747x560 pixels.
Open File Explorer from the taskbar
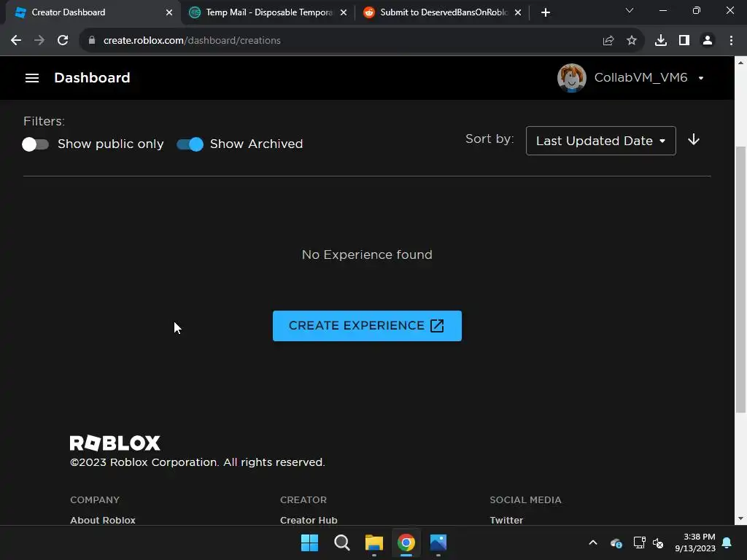[x=374, y=542]
